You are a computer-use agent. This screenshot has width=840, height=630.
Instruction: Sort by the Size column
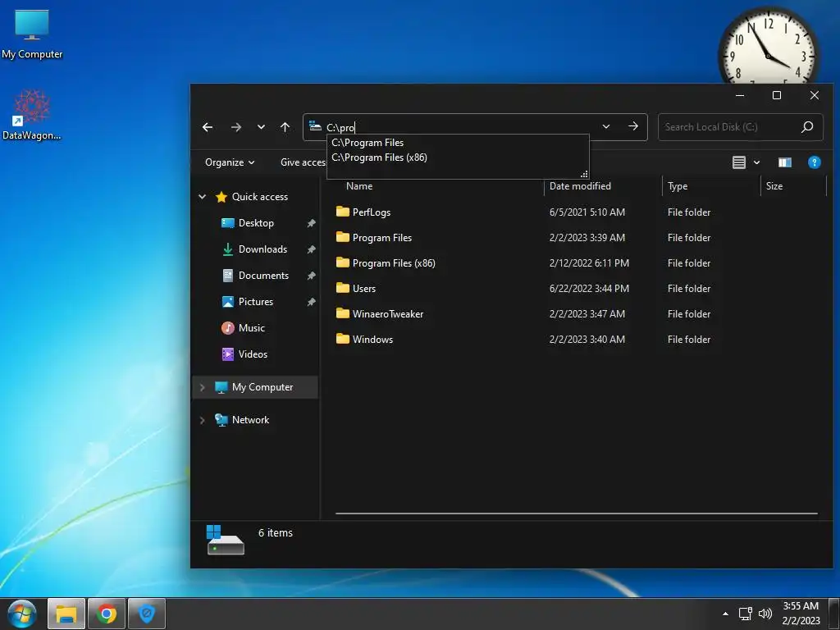pos(774,186)
